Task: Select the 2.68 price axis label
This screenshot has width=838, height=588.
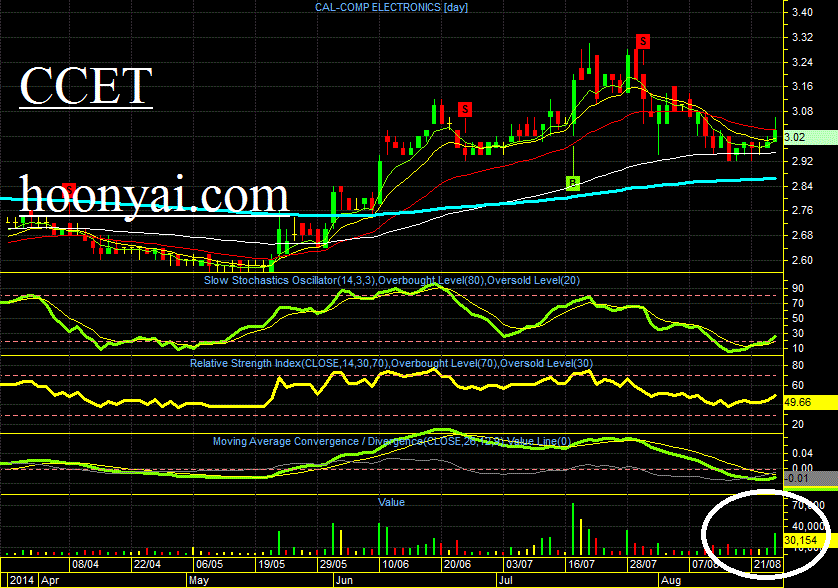Action: point(802,235)
